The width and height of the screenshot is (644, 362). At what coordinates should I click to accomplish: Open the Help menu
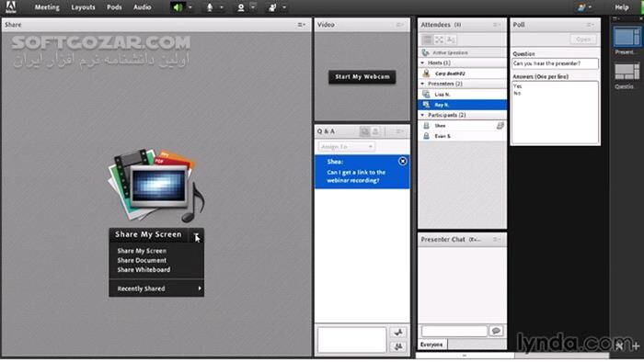[621, 7]
